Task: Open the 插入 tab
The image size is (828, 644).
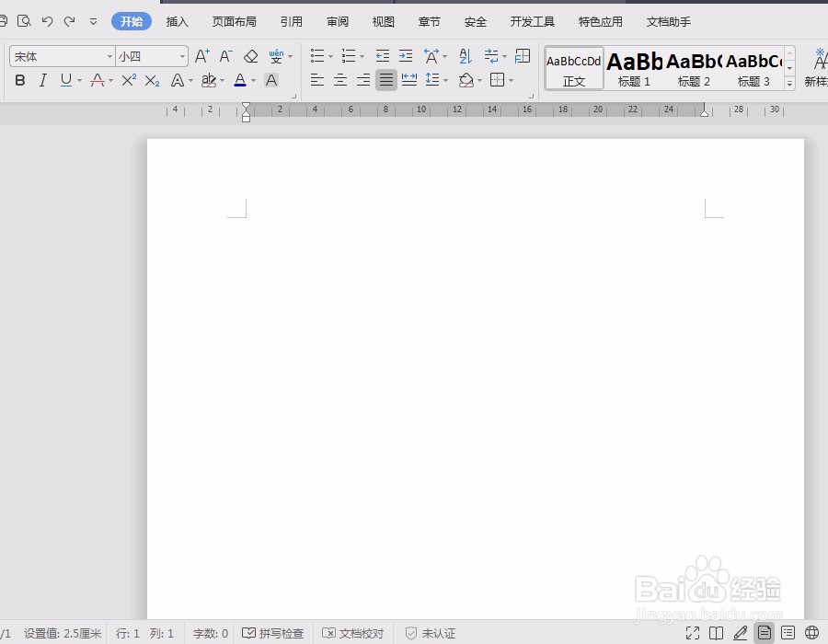Action: point(177,22)
